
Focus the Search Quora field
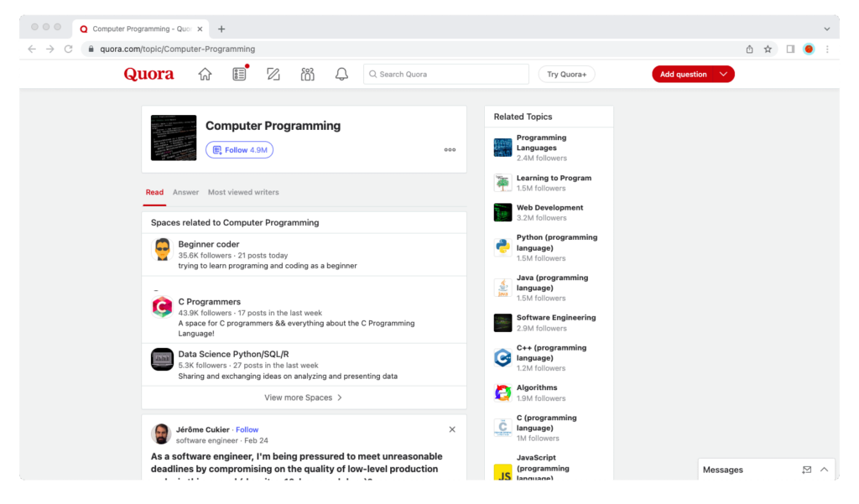coord(446,74)
